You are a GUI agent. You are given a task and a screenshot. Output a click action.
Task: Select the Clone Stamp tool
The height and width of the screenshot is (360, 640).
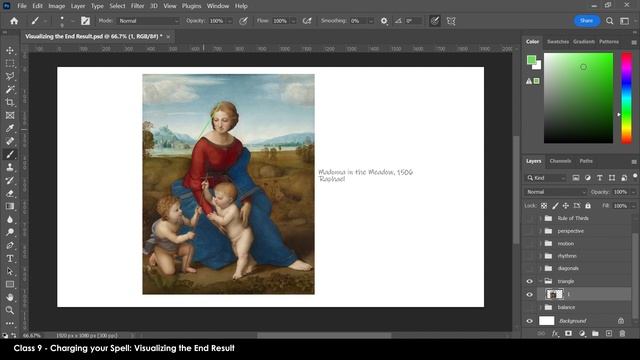click(x=10, y=167)
